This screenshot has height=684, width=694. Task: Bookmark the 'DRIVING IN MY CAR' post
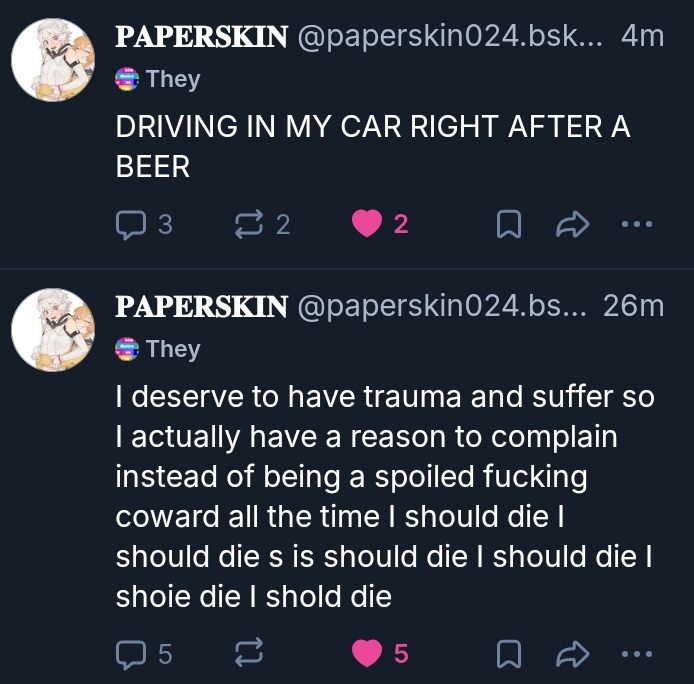(x=509, y=225)
